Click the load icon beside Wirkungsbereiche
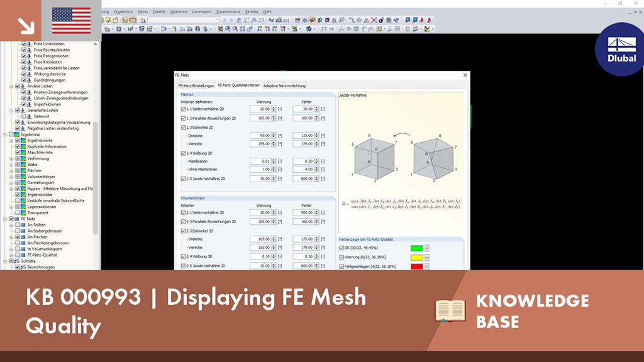644x362 pixels. (30, 74)
